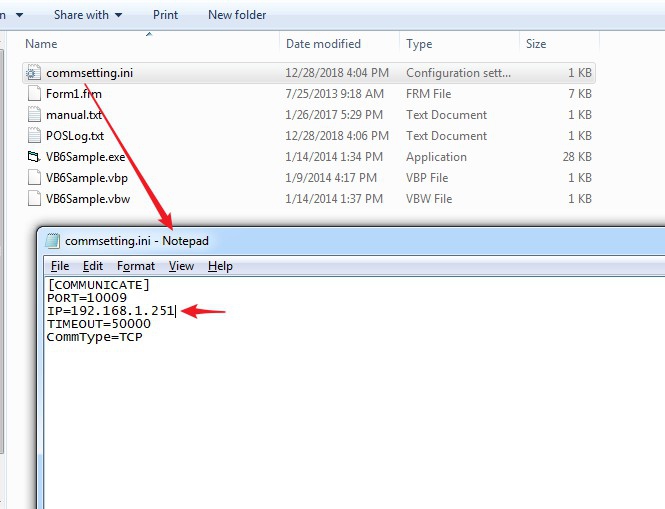Image resolution: width=665 pixels, height=509 pixels.
Task: Sort files by Name column header
Action: (x=41, y=44)
